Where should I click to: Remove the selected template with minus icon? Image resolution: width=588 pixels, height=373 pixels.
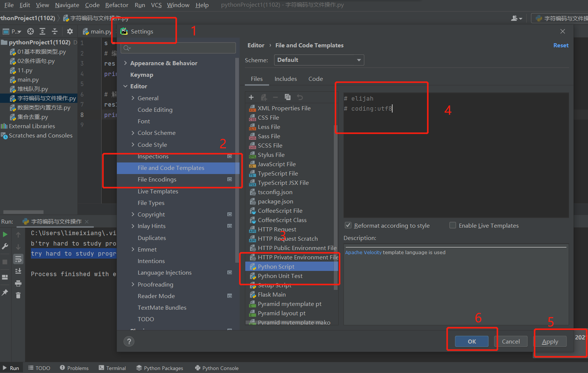(275, 97)
